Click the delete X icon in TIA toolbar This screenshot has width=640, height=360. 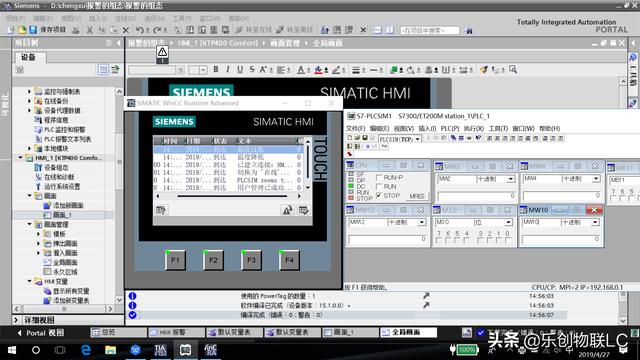coord(126,30)
